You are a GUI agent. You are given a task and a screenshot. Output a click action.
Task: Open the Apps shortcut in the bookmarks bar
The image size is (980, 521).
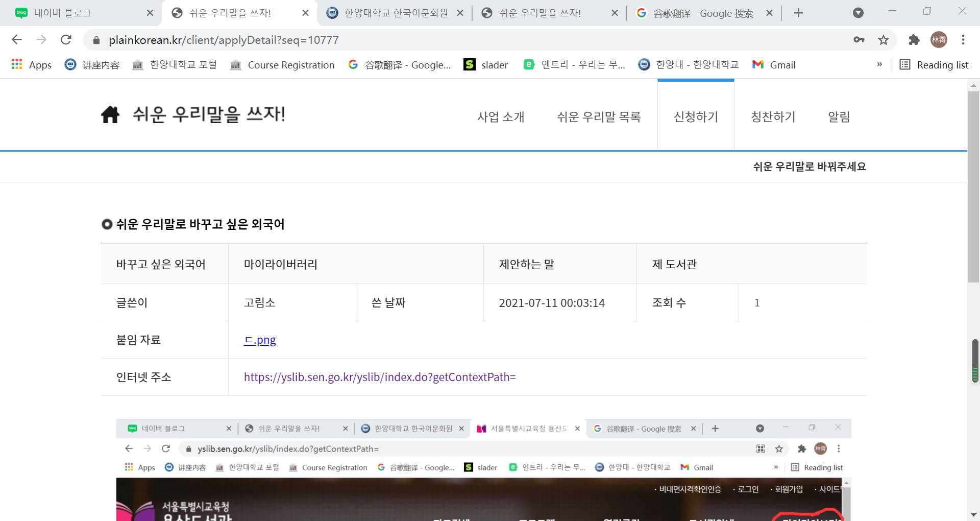[32, 65]
